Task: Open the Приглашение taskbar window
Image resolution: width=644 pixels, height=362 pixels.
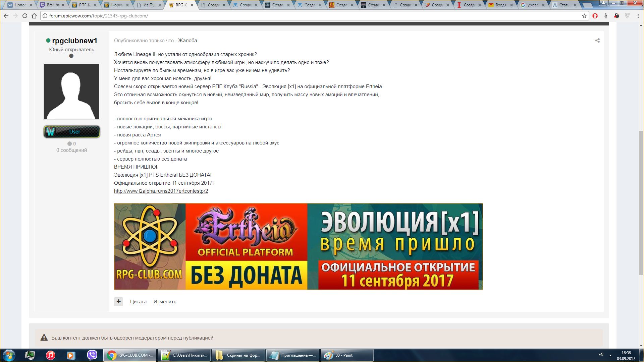Action: click(293, 355)
